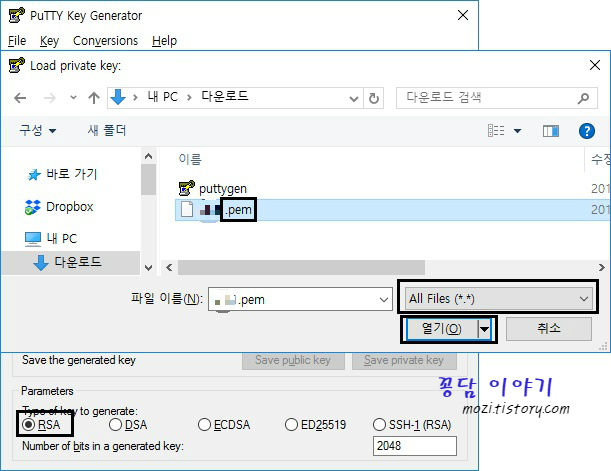This screenshot has height=471, width=611.
Task: Click the puttygen file icon
Action: (187, 188)
